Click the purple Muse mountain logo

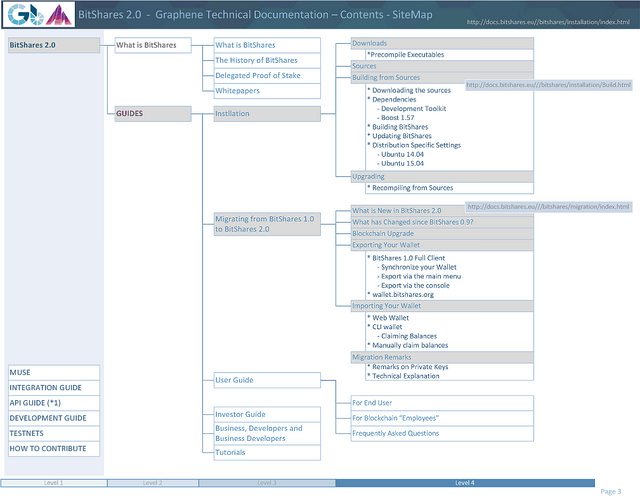click(x=58, y=15)
